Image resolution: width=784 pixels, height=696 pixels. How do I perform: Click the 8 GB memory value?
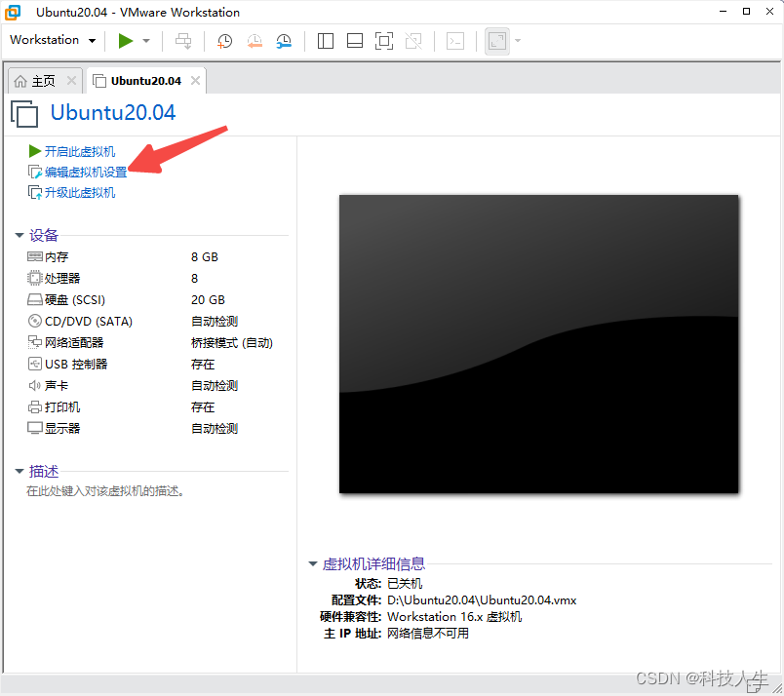point(205,257)
